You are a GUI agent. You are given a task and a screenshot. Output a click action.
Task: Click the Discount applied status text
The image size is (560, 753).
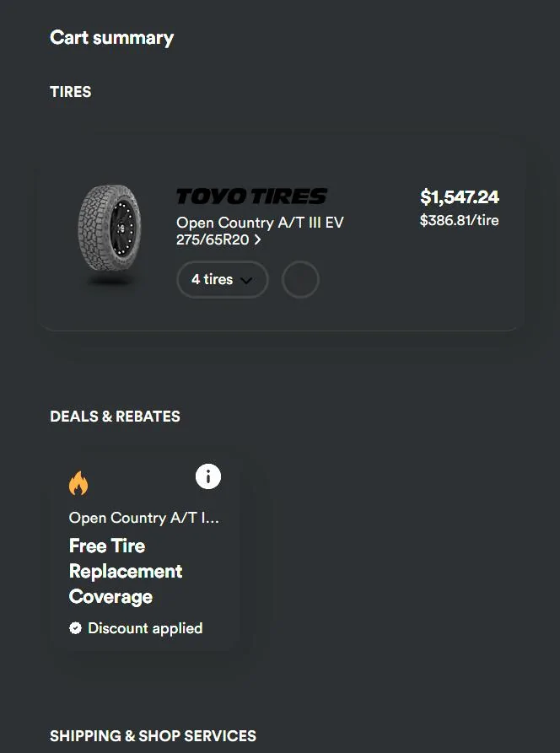[145, 628]
